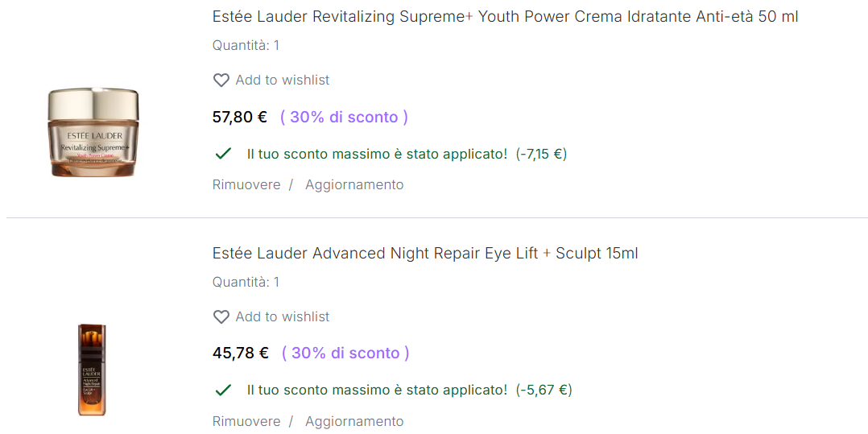
Task: Click the 57,80 € price
Action: [240, 118]
